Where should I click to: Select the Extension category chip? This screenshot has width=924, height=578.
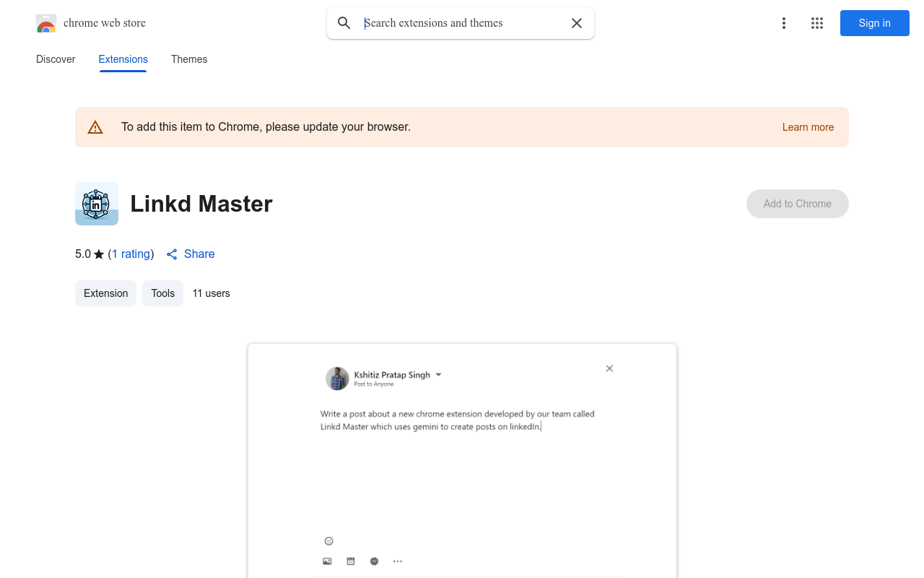coord(105,293)
